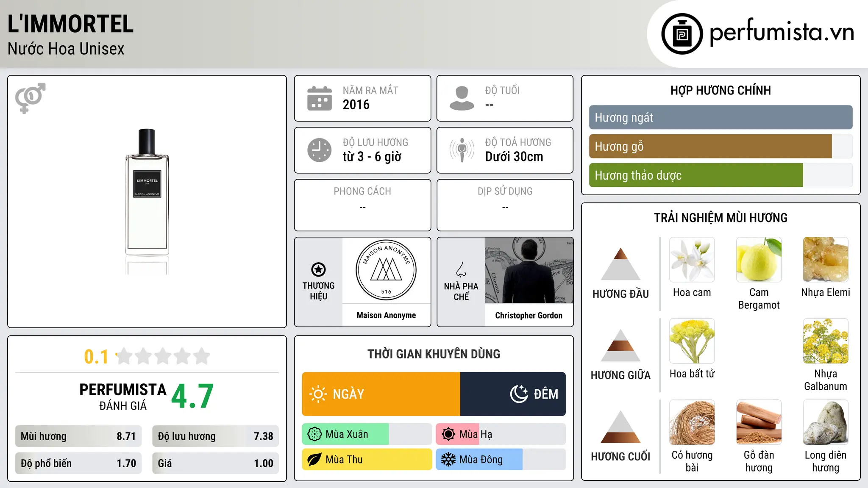Click the leaf icon for Mùa Thu

(x=314, y=460)
